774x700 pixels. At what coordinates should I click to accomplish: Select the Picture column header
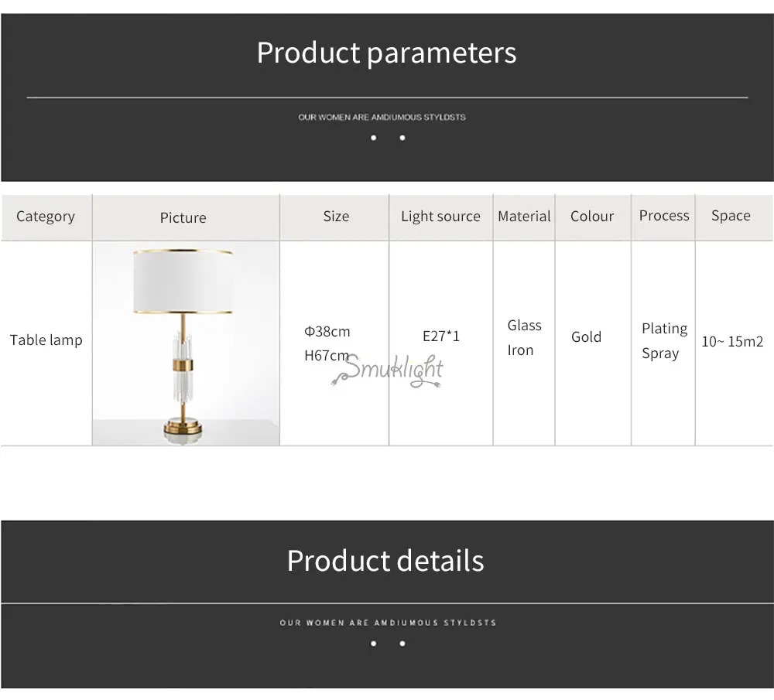tap(183, 217)
